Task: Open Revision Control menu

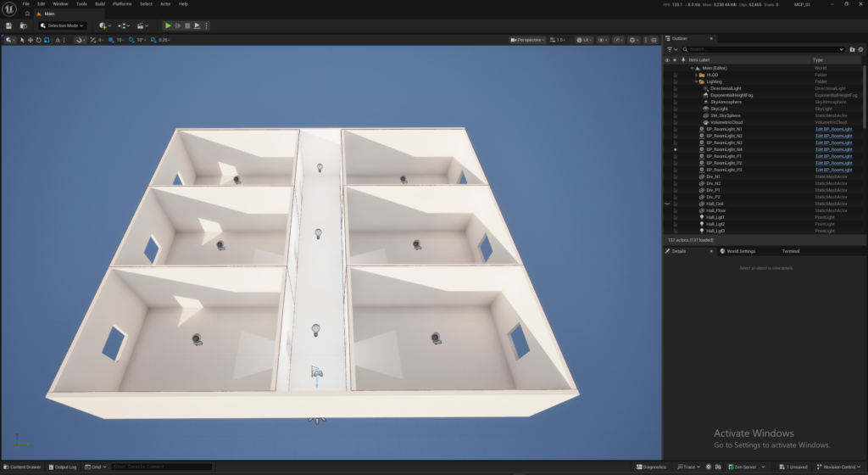Action: click(839, 467)
